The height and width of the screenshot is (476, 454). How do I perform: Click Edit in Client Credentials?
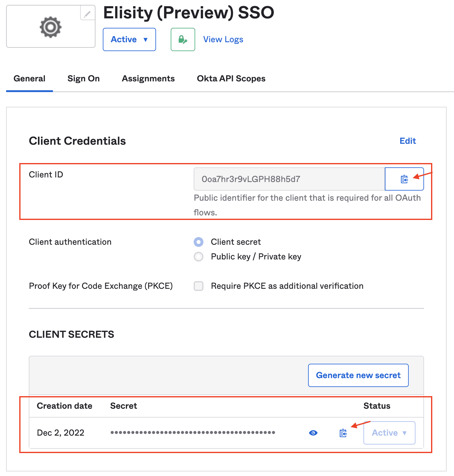click(407, 141)
